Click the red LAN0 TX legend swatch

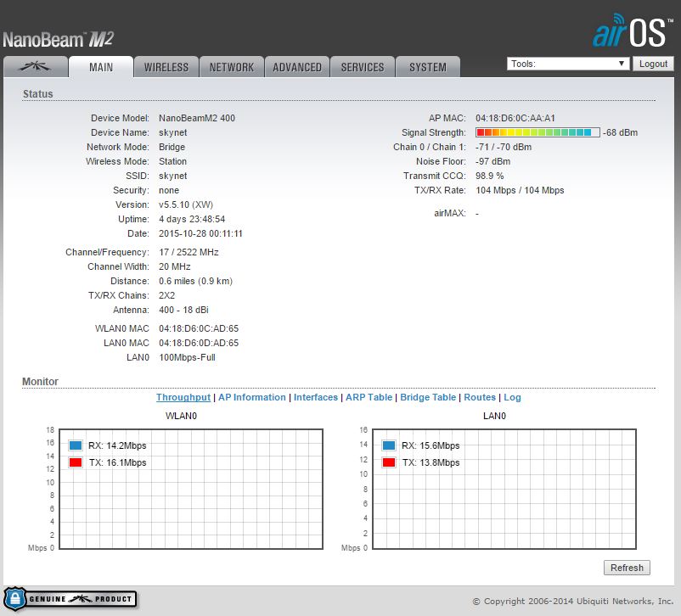tap(390, 462)
